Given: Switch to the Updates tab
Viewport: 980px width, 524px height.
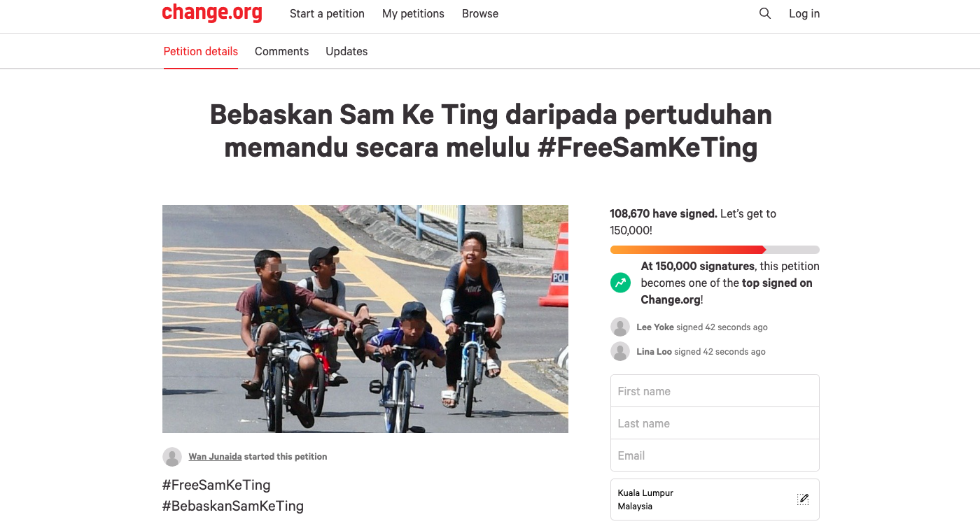Looking at the screenshot, I should click(x=346, y=51).
